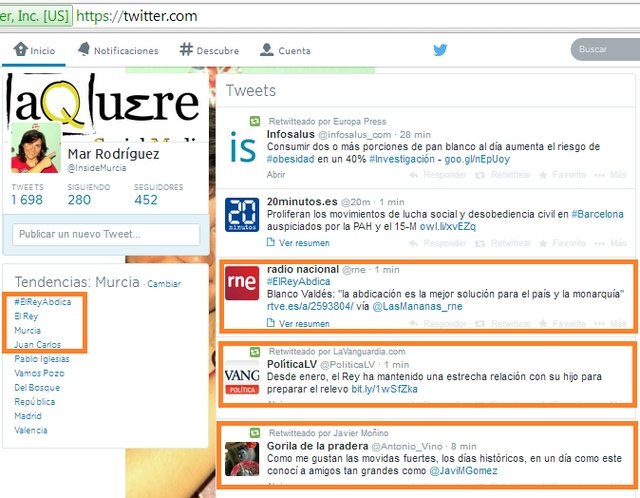This screenshot has width=640, height=498.
Task: Click the 20minutos avatar
Action: click(242, 215)
